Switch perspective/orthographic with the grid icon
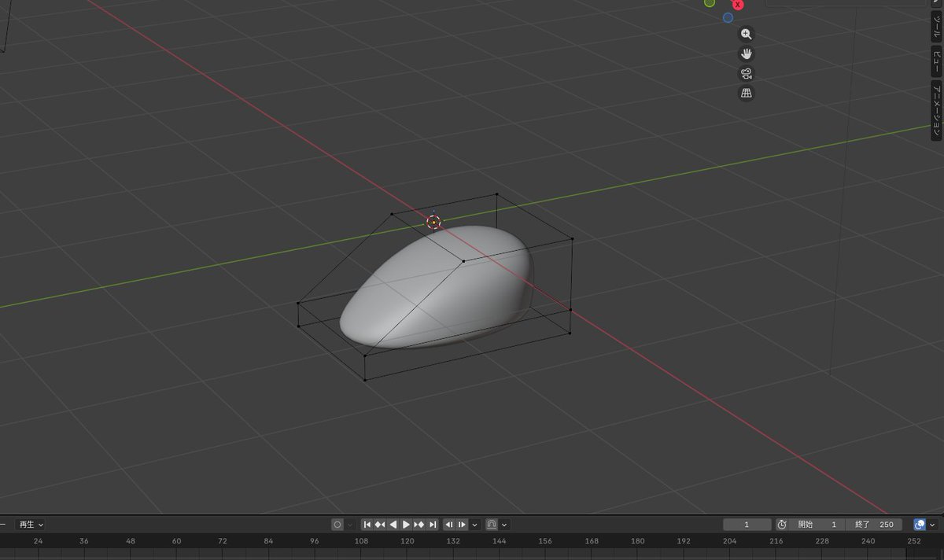Image resolution: width=944 pixels, height=560 pixels. 747,94
